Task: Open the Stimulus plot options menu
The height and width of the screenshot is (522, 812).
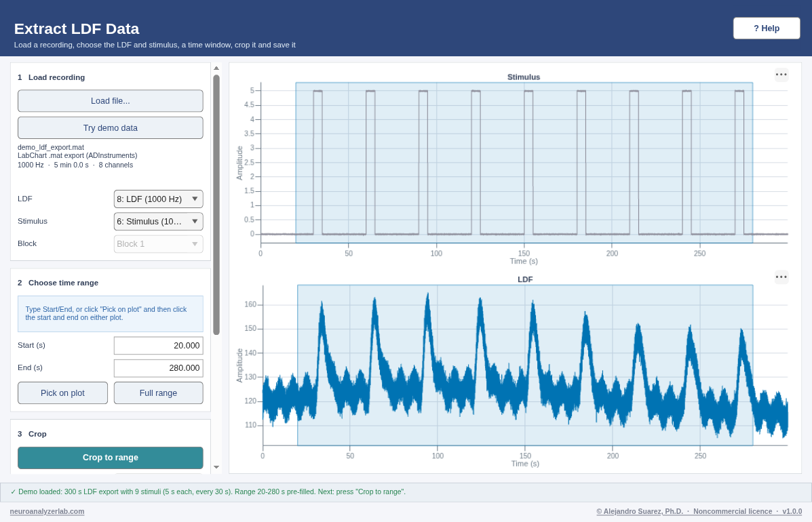Action: coord(781,75)
